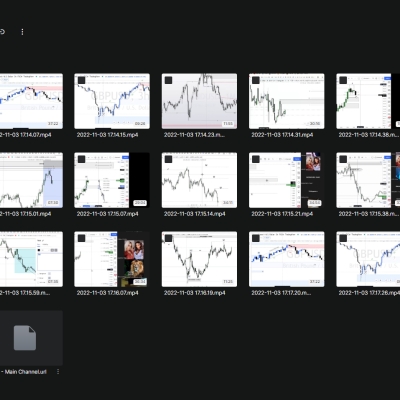400x400 pixels.
Task: Select file name '2022-11-03 17.16.19.mp4'
Action: coord(194,293)
